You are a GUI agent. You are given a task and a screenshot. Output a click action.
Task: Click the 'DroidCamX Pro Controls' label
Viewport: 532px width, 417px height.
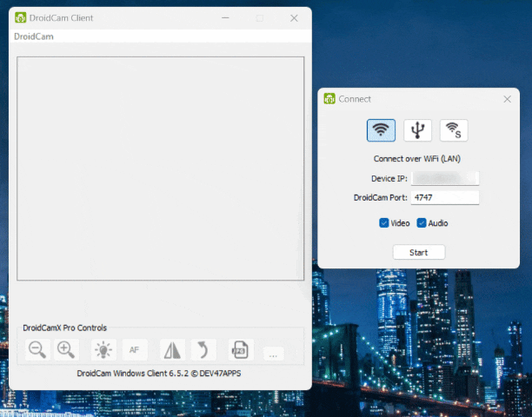(x=65, y=328)
